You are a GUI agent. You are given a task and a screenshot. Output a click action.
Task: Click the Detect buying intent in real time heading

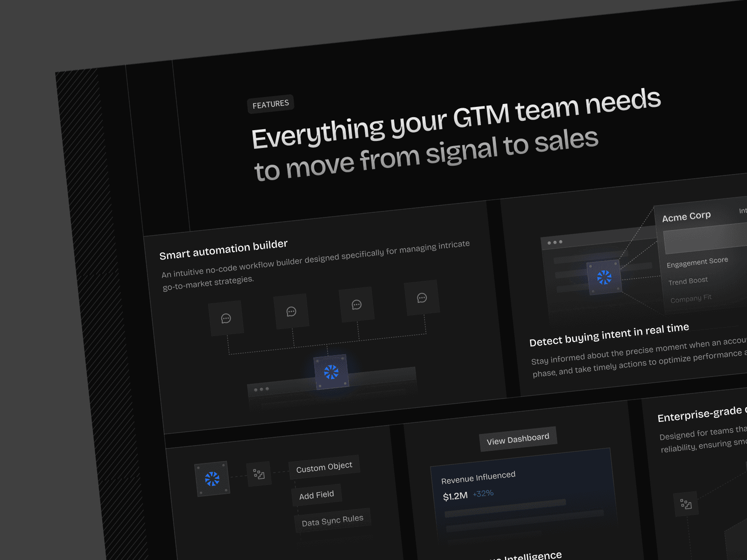(x=609, y=335)
